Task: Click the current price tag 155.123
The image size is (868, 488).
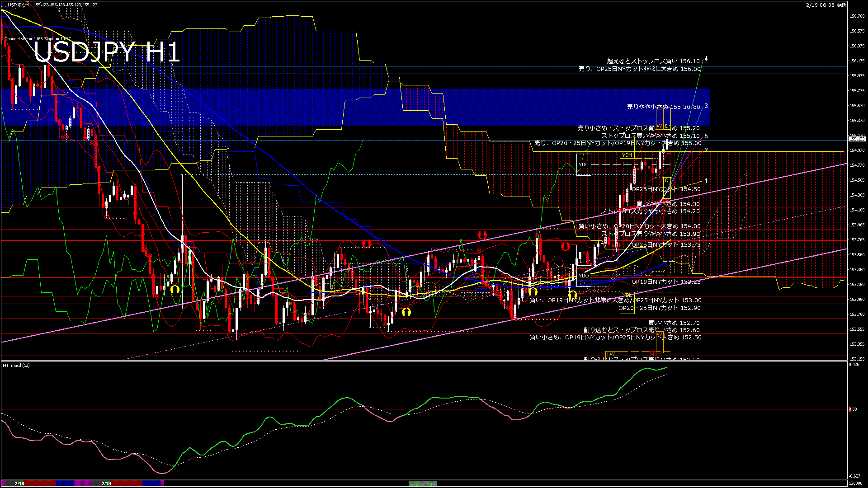Action: tap(856, 139)
